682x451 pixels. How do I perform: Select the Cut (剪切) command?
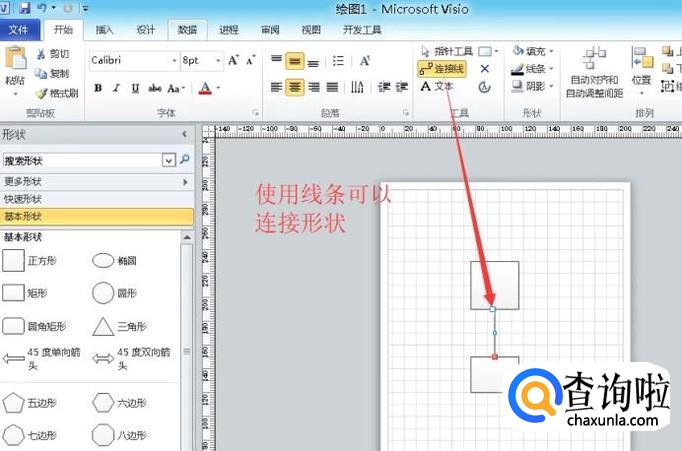[53, 54]
